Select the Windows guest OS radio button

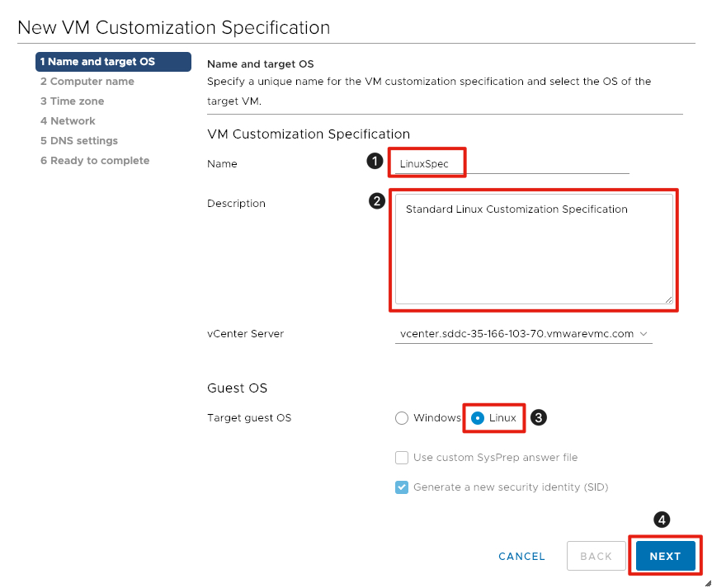pos(402,418)
